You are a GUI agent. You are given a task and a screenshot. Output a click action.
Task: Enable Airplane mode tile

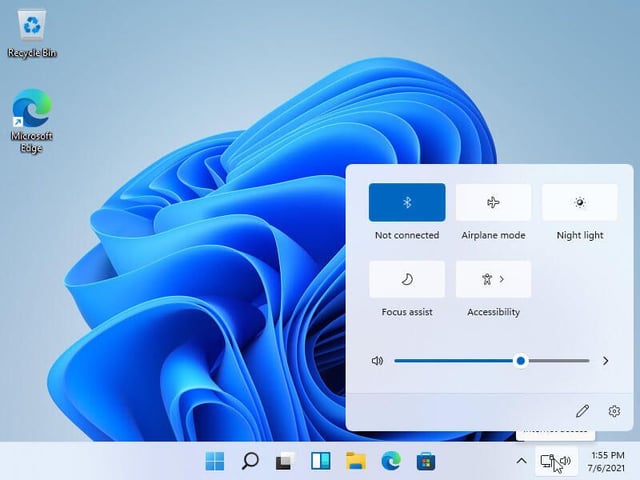pyautogui.click(x=493, y=202)
